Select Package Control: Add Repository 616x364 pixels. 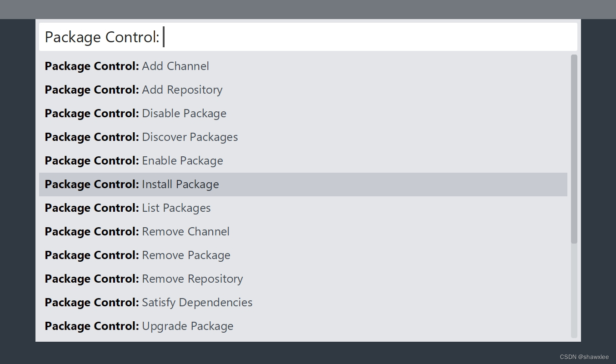point(303,90)
